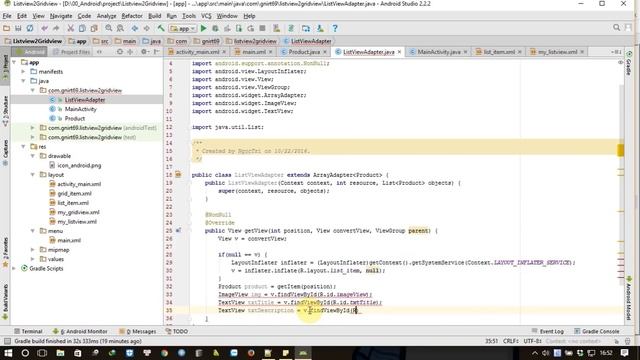Expand the Gradle Scripts node
This screenshot has width=640, height=360.
click(14, 269)
